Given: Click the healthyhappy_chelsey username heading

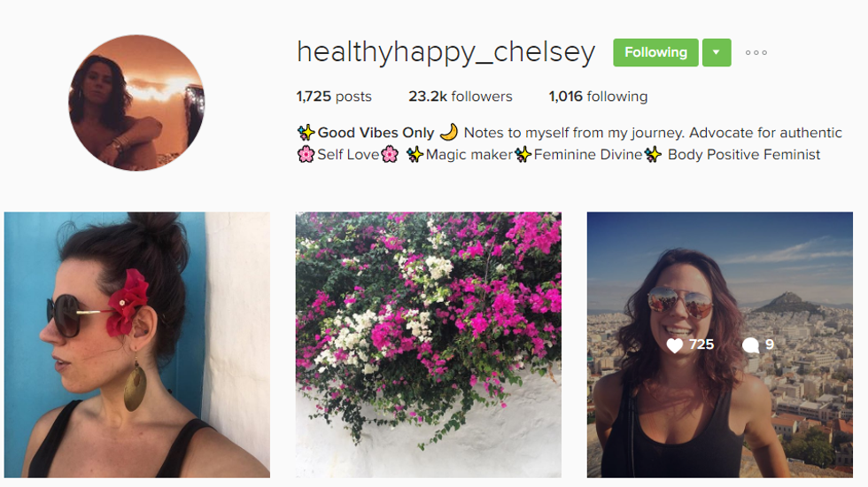Looking at the screenshot, I should click(x=446, y=52).
